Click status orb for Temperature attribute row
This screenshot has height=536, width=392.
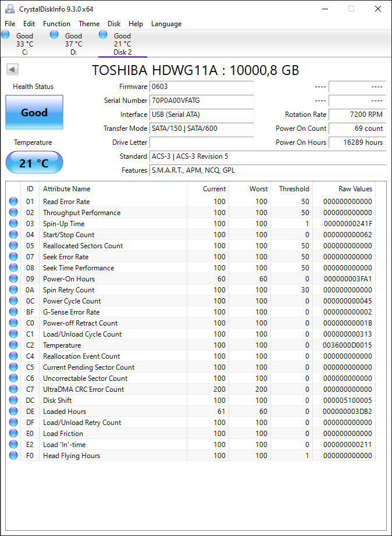[x=13, y=345]
